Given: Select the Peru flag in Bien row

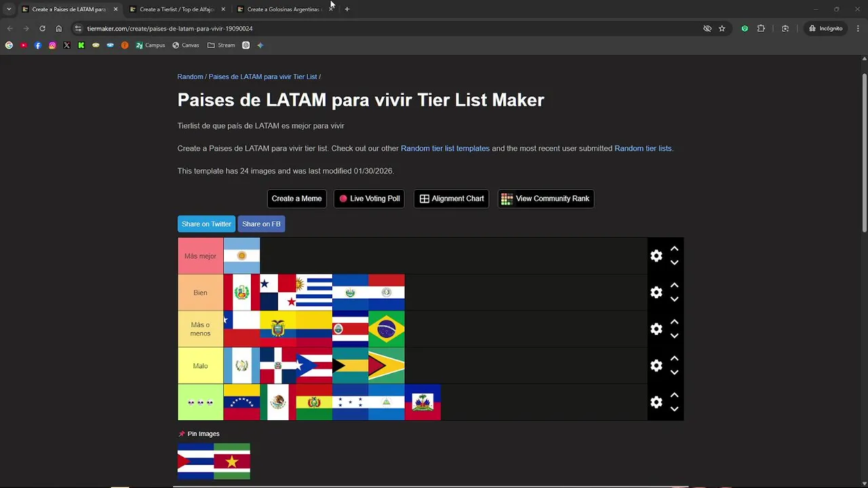Looking at the screenshot, I should (x=241, y=292).
